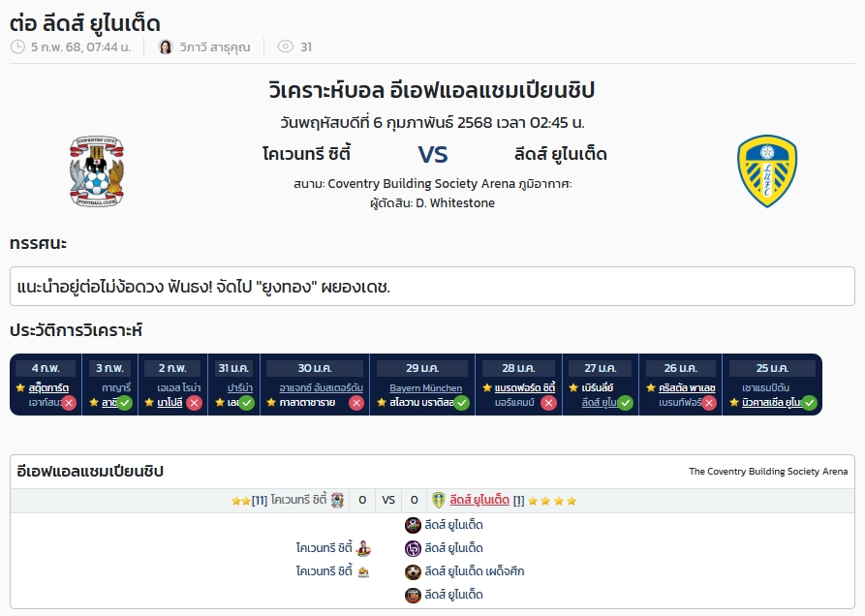Click the 25 ม.ค. date header

(x=772, y=368)
